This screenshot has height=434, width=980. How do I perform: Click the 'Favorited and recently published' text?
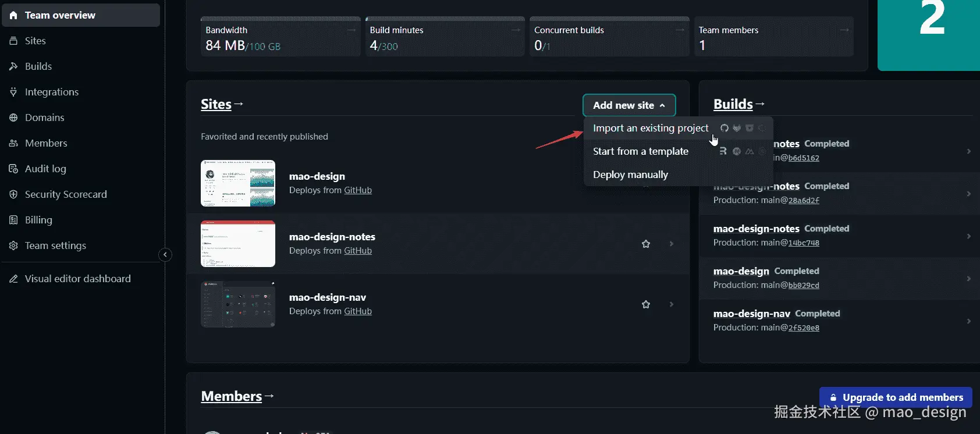[x=264, y=137]
